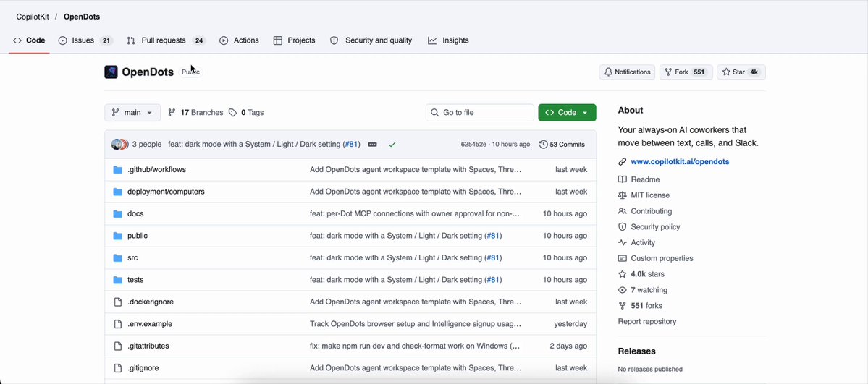Screen dimensions: 868x384
Task: Open the .gitattributes file
Action: (148, 346)
